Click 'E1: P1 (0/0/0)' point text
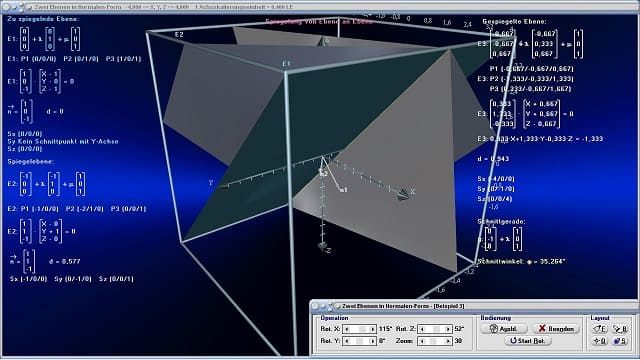 (x=31, y=59)
